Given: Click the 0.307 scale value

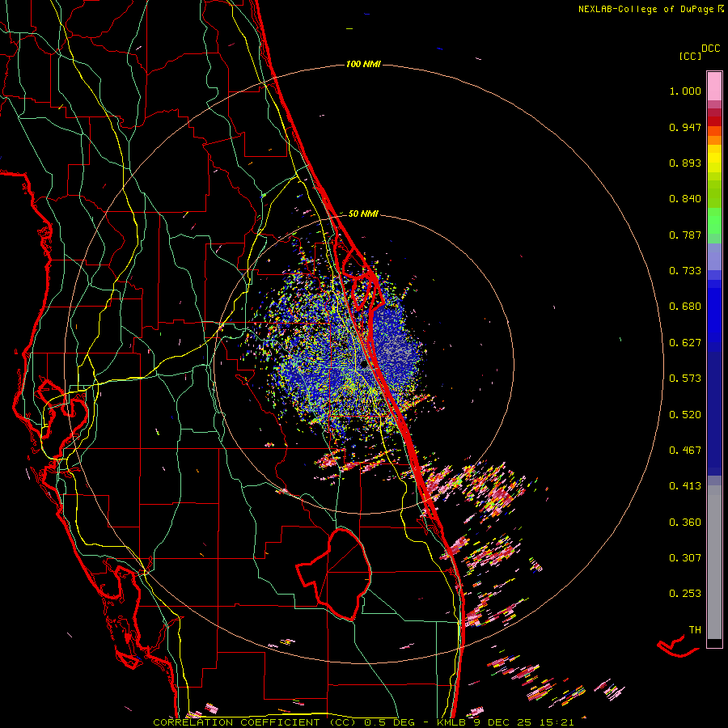Looking at the screenshot, I should click(685, 558).
